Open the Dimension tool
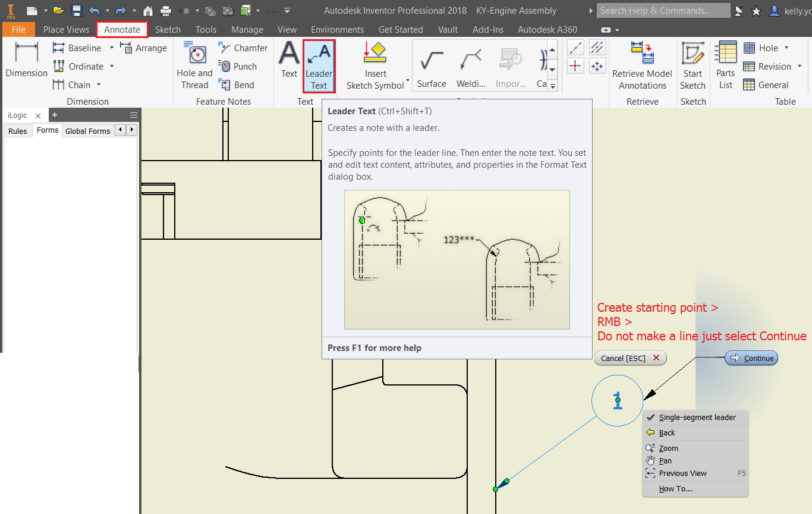This screenshot has width=812, height=514. [x=27, y=60]
